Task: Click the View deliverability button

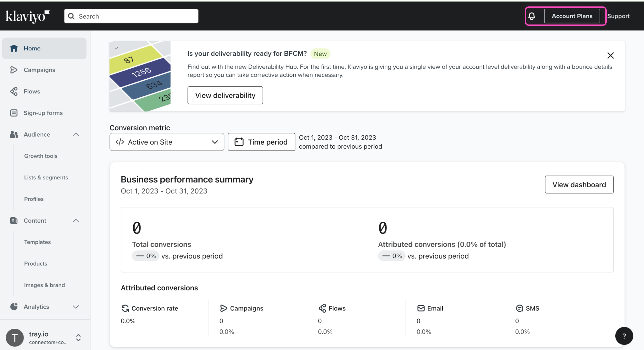Action: (225, 95)
